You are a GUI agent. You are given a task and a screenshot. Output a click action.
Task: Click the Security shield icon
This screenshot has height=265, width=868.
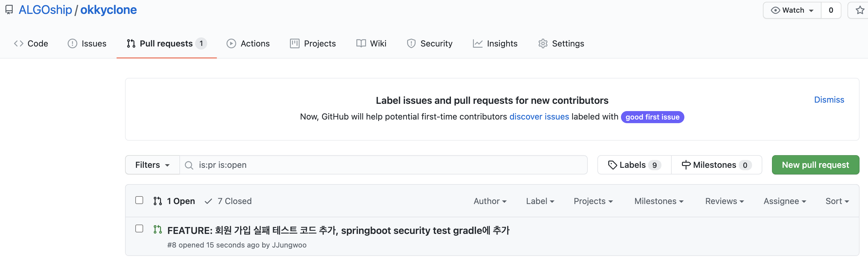click(411, 43)
